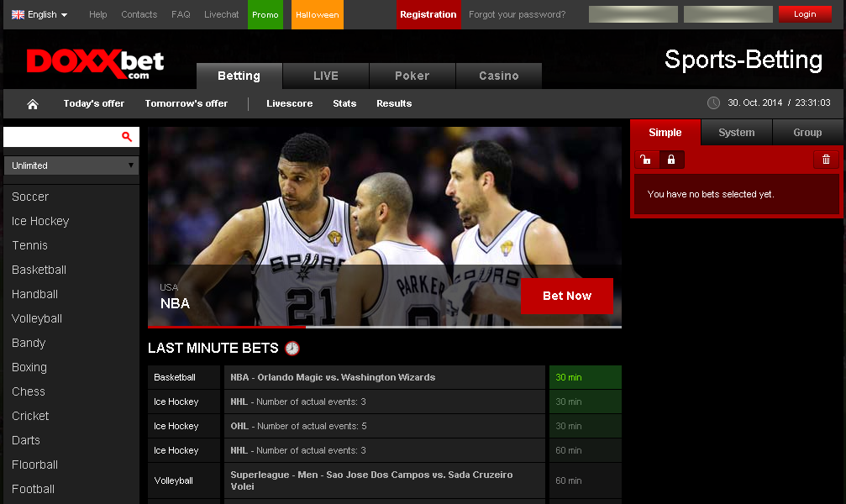Open the FAQ link
This screenshot has width=846, height=504.
coord(181,14)
